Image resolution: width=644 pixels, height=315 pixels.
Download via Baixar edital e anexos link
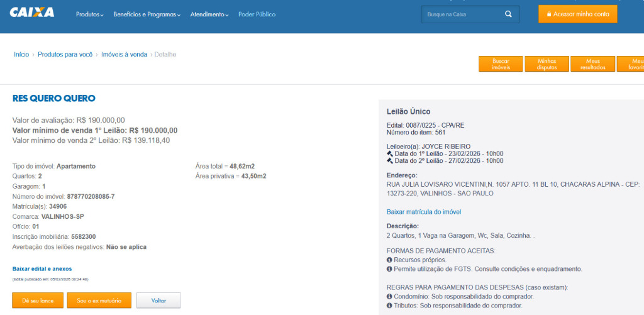coord(42,269)
